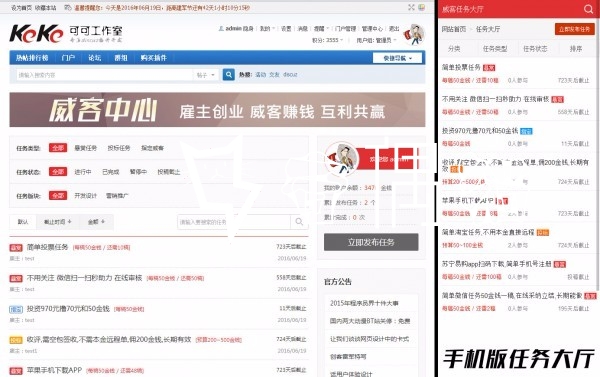The height and width of the screenshot is (377, 600).
Task: Click the colored square icon in top bar
Action: [x=421, y=7]
